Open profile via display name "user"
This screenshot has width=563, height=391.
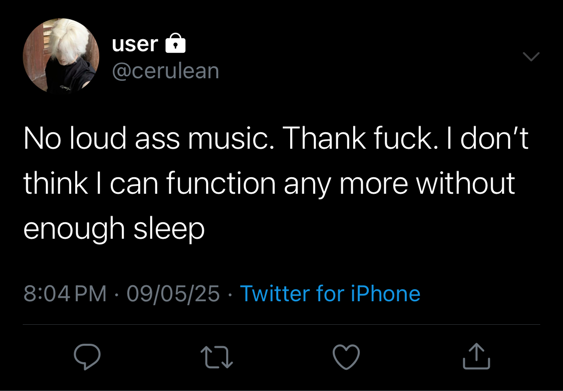click(135, 44)
